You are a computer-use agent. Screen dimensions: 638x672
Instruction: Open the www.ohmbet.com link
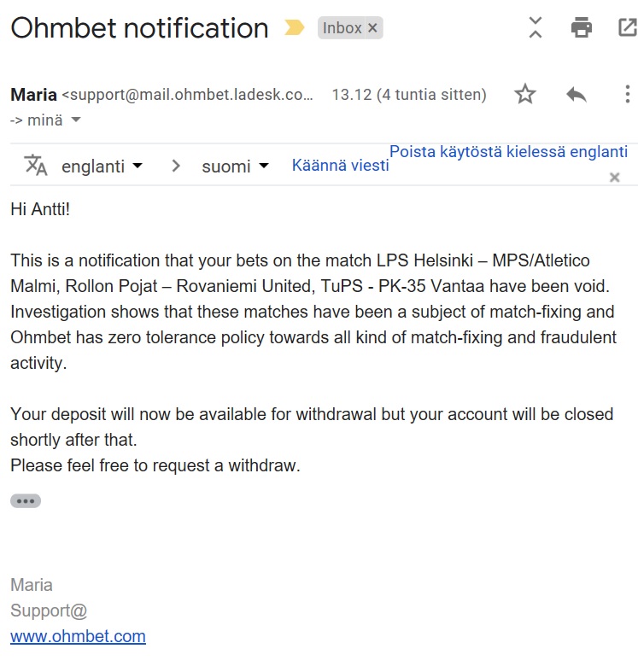click(x=78, y=636)
